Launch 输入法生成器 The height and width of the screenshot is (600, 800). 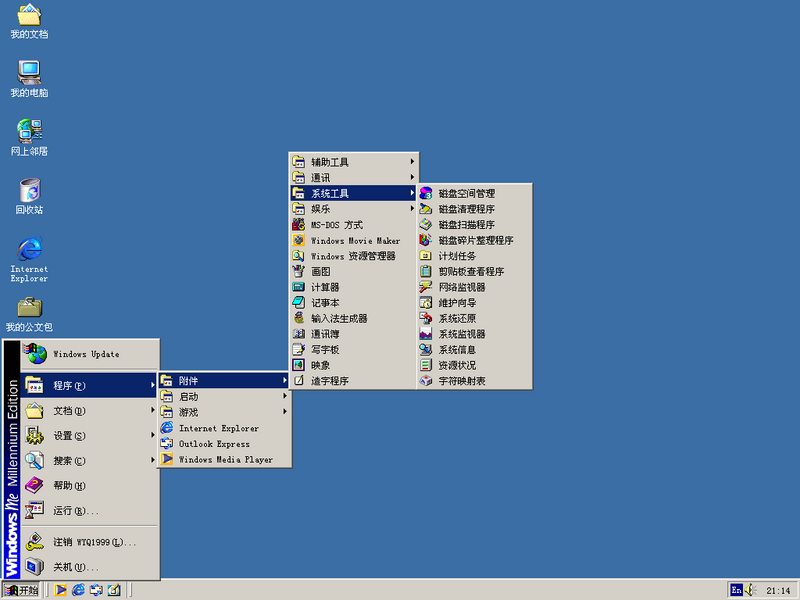(353, 318)
